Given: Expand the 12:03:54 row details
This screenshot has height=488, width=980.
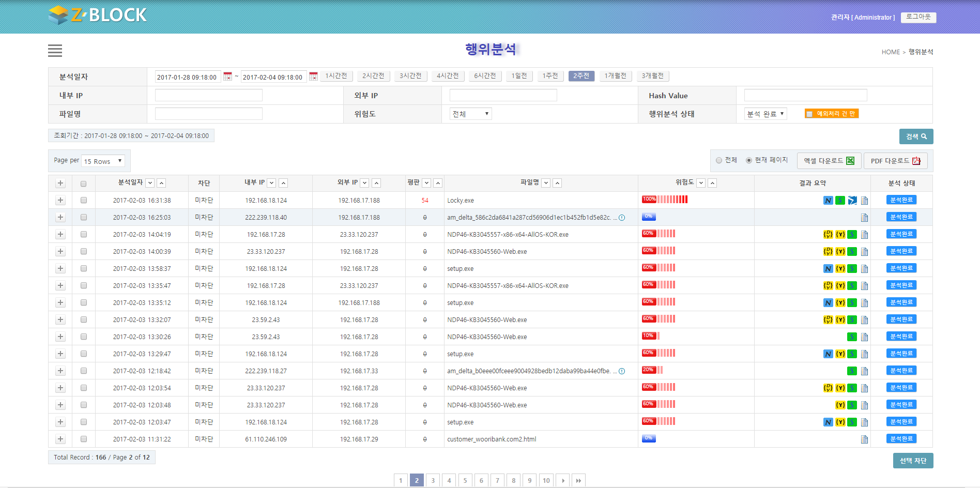Looking at the screenshot, I should pos(60,388).
